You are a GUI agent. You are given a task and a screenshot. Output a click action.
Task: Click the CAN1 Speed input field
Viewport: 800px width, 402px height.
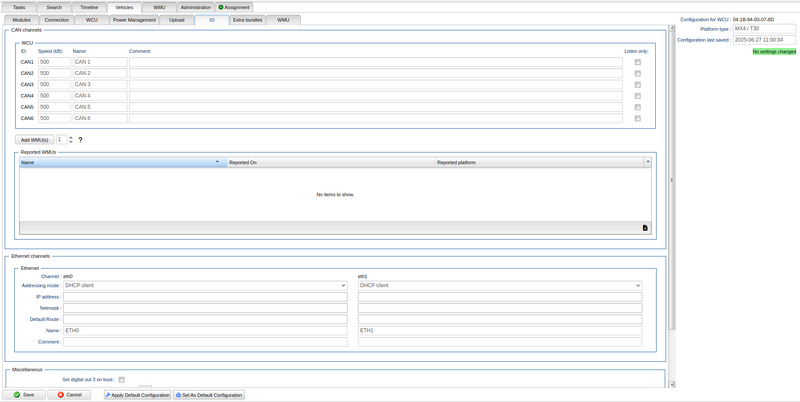point(54,62)
